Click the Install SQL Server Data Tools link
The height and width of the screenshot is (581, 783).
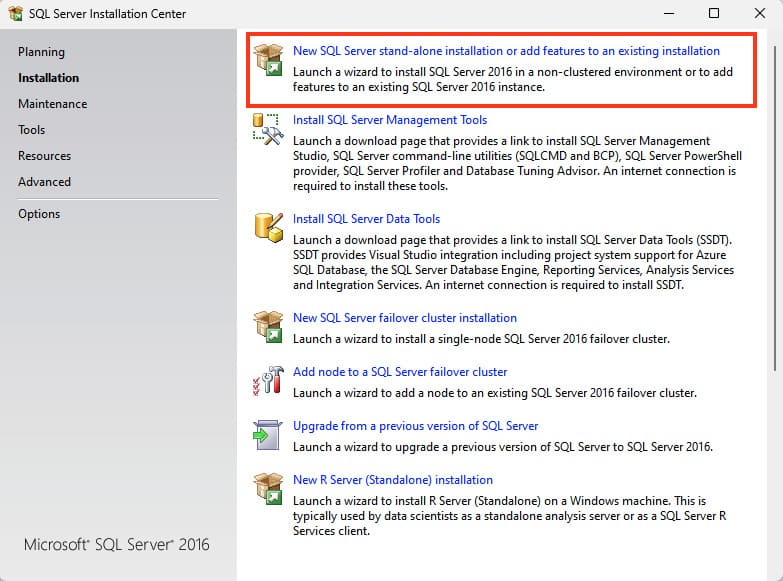point(366,219)
